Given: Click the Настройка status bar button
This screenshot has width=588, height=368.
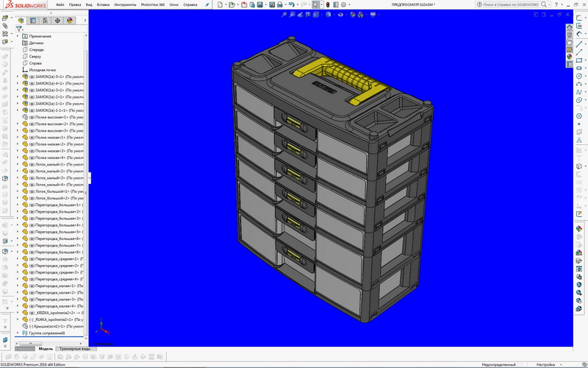Looking at the screenshot, I should pos(545,364).
